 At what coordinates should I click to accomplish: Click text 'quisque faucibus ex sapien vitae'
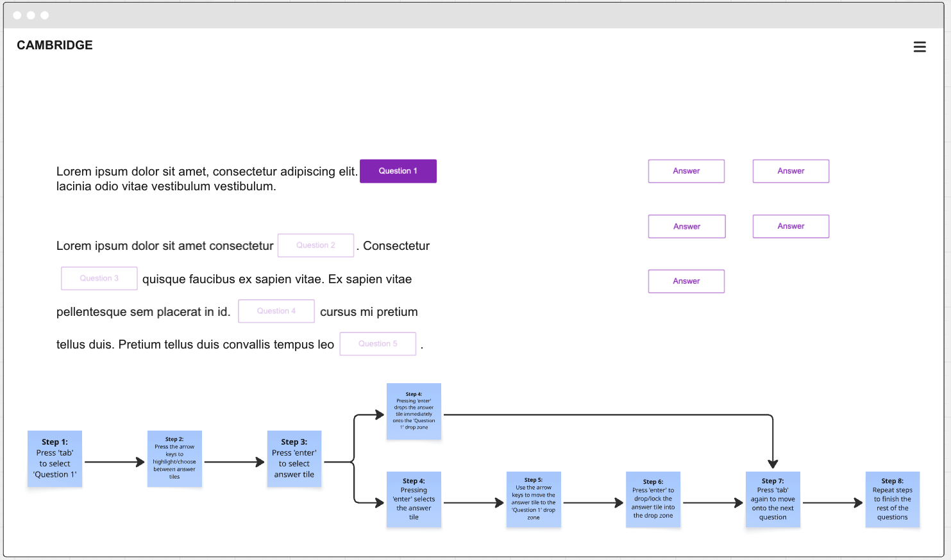pos(232,279)
